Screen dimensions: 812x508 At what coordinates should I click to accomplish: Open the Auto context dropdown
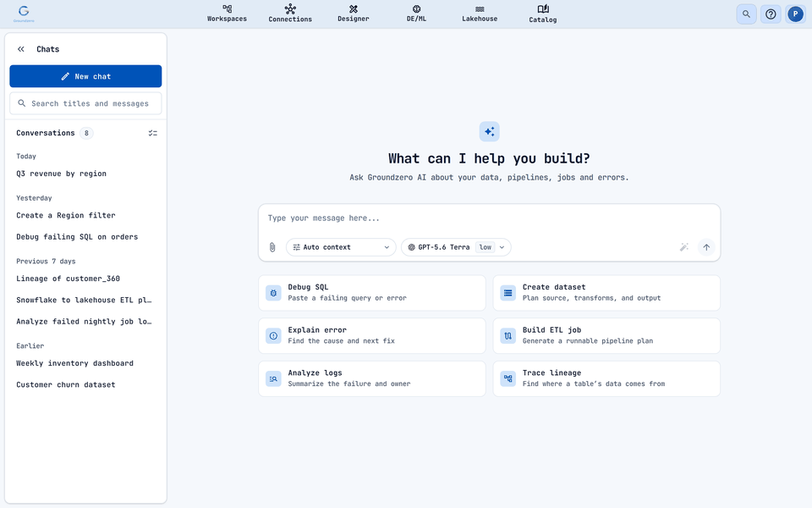341,247
